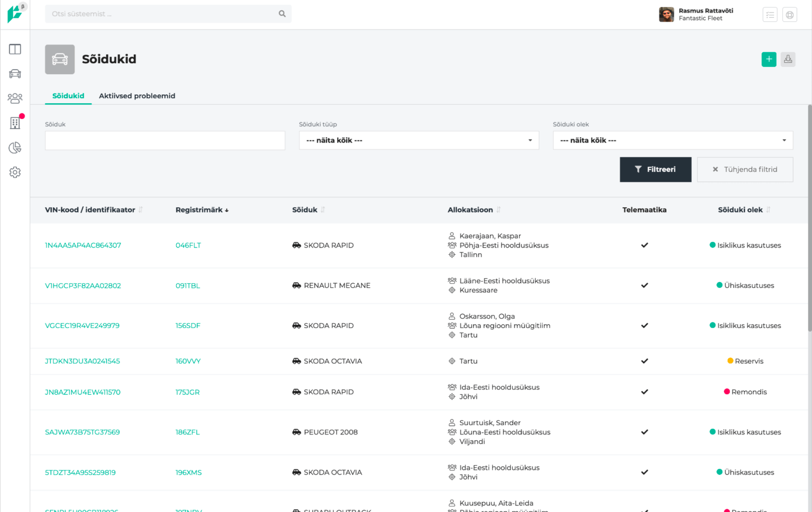The image size is (812, 512).
Task: Open the pie chart reports icon
Action: click(x=15, y=147)
